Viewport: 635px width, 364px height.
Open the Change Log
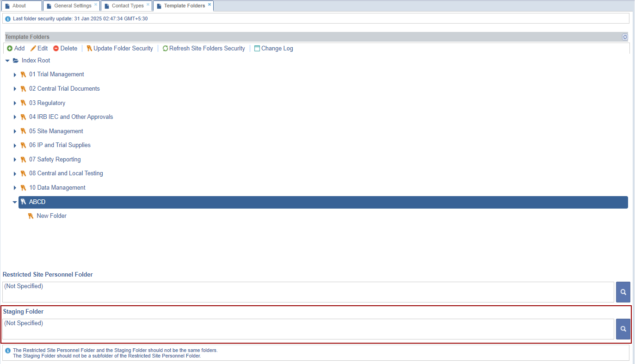[274, 49]
